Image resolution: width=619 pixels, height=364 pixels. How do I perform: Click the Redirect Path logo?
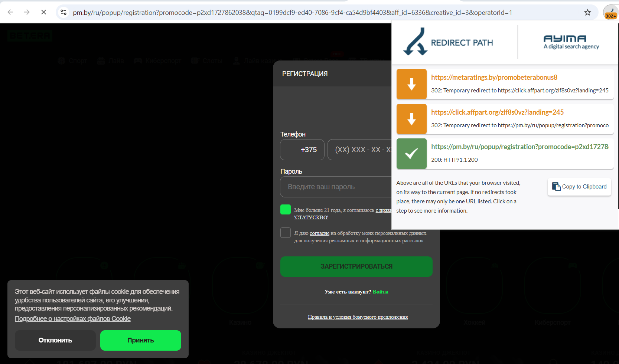pyautogui.click(x=448, y=42)
